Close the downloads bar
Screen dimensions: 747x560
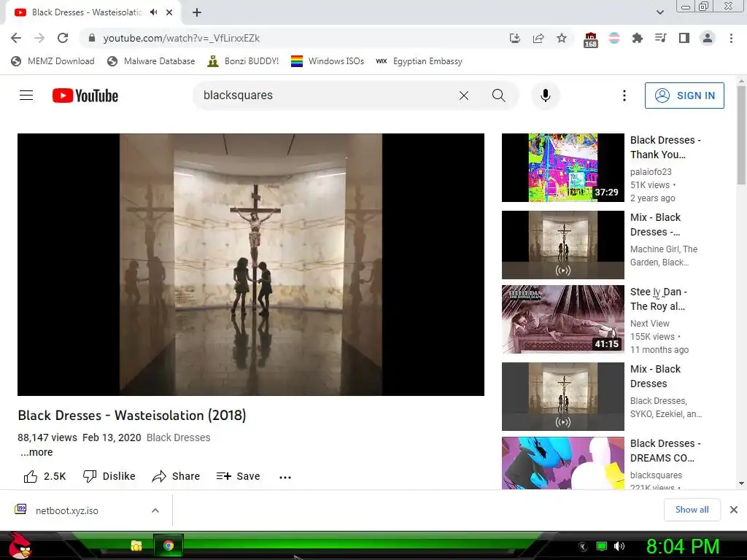click(x=734, y=510)
